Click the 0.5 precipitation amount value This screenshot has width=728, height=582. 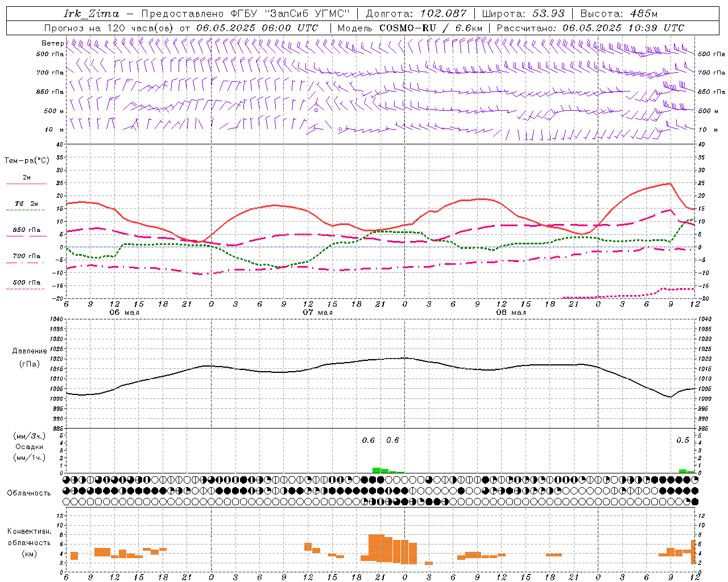click(682, 440)
